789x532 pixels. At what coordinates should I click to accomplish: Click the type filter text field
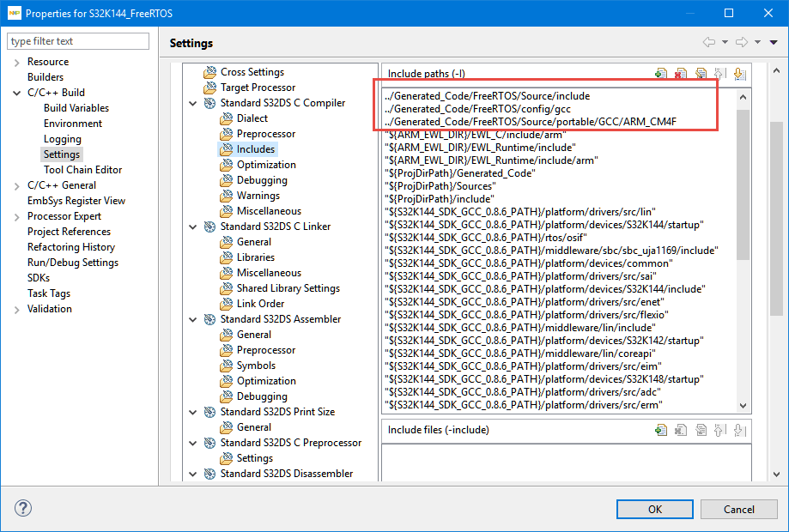pos(77,40)
